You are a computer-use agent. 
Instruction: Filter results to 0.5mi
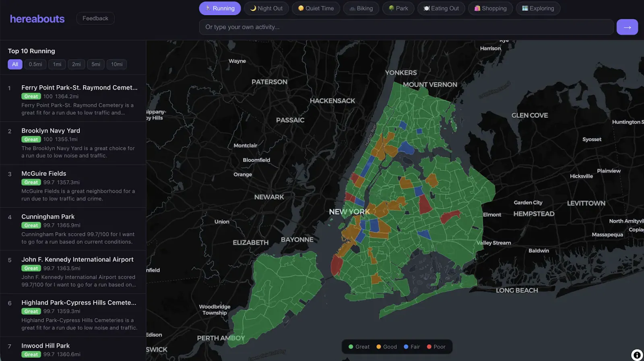pyautogui.click(x=35, y=64)
